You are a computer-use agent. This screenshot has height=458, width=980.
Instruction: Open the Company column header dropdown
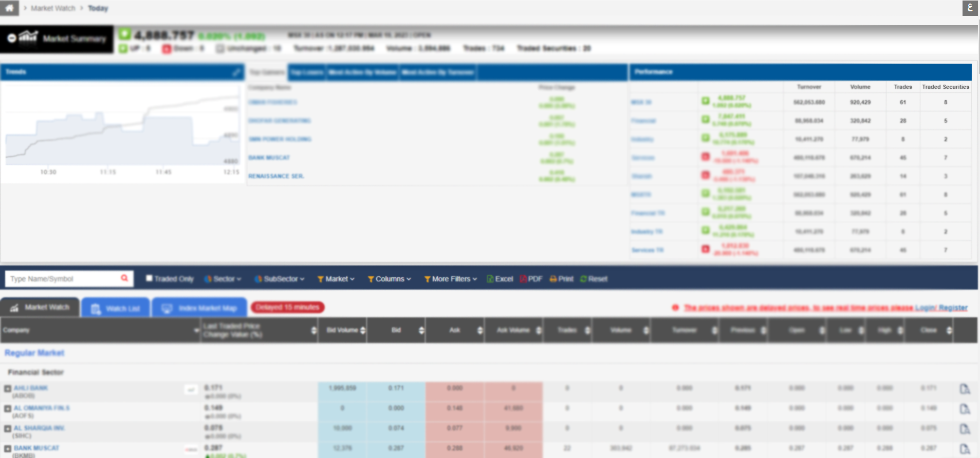click(x=196, y=330)
